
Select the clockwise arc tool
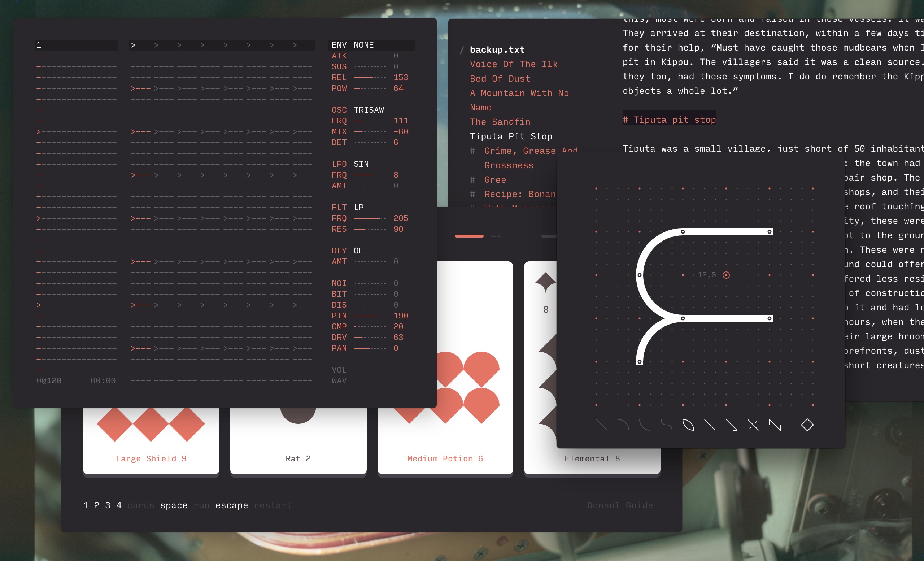[x=623, y=425]
